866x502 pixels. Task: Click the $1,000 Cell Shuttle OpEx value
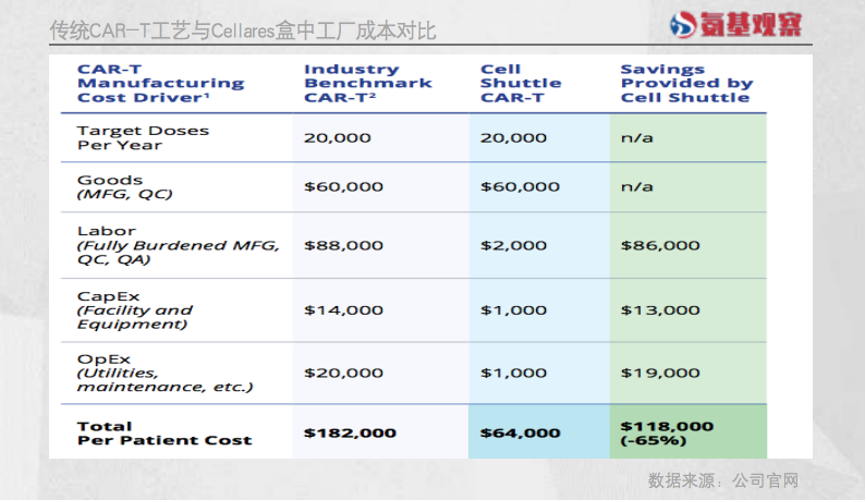point(514,373)
